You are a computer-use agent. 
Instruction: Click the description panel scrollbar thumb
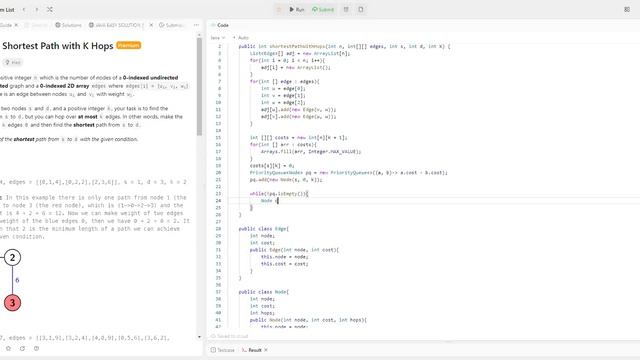coord(199,87)
